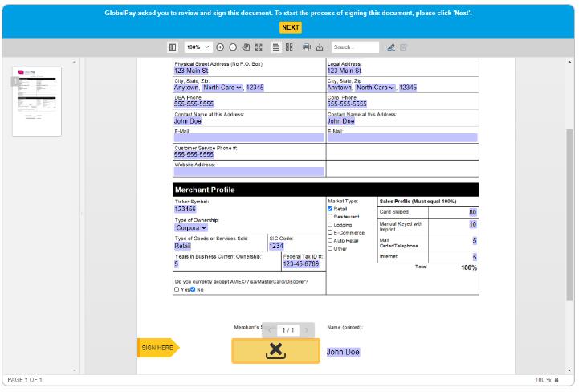Check the Auto Retail market type

tap(330, 240)
